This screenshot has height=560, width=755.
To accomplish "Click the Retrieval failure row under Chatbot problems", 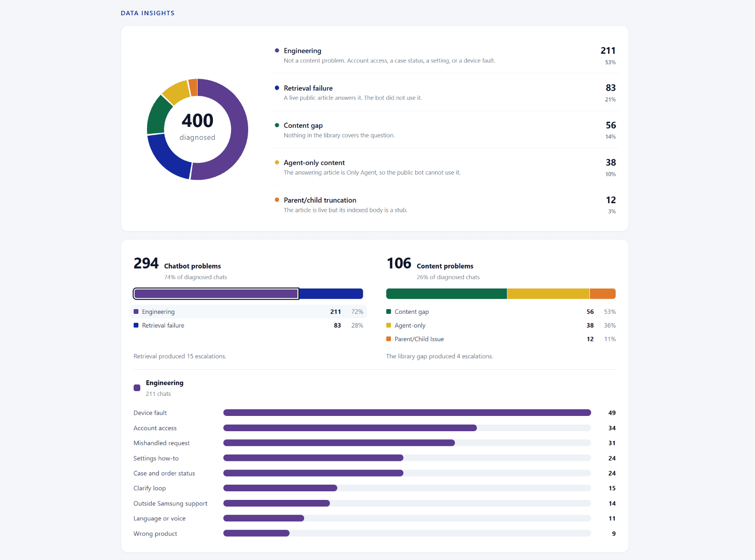I will (248, 325).
